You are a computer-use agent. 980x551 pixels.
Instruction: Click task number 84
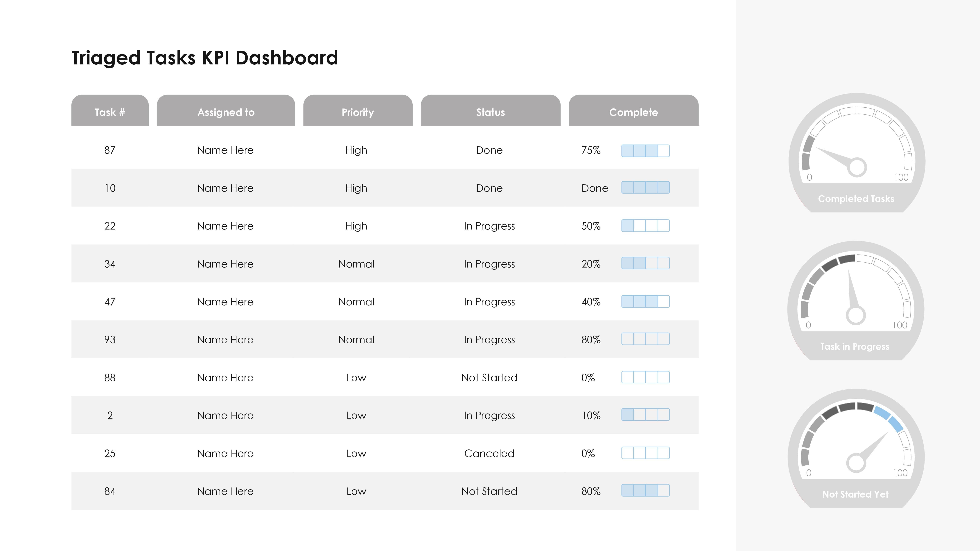tap(110, 491)
